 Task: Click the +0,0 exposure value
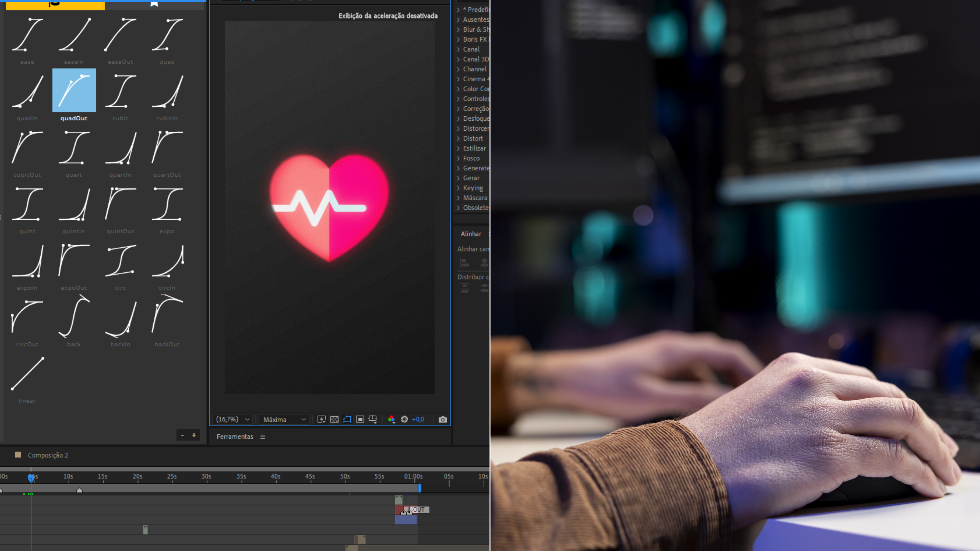point(418,419)
